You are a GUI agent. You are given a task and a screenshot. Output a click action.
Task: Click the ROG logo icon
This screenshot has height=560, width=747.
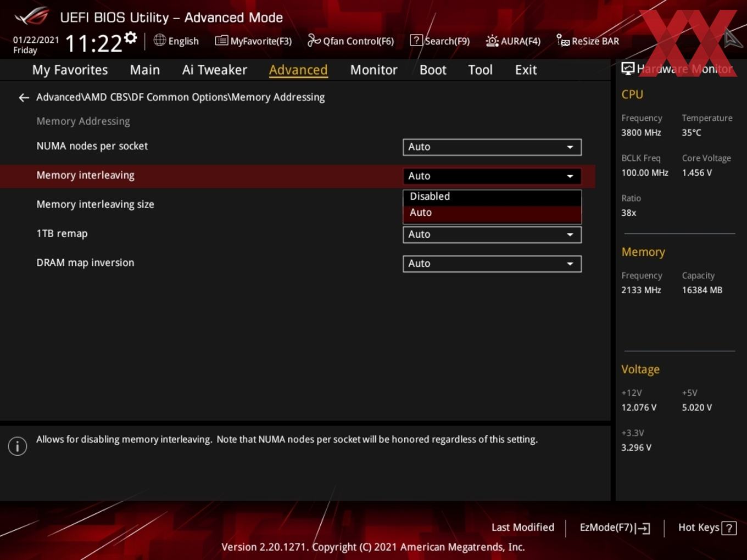tap(32, 16)
